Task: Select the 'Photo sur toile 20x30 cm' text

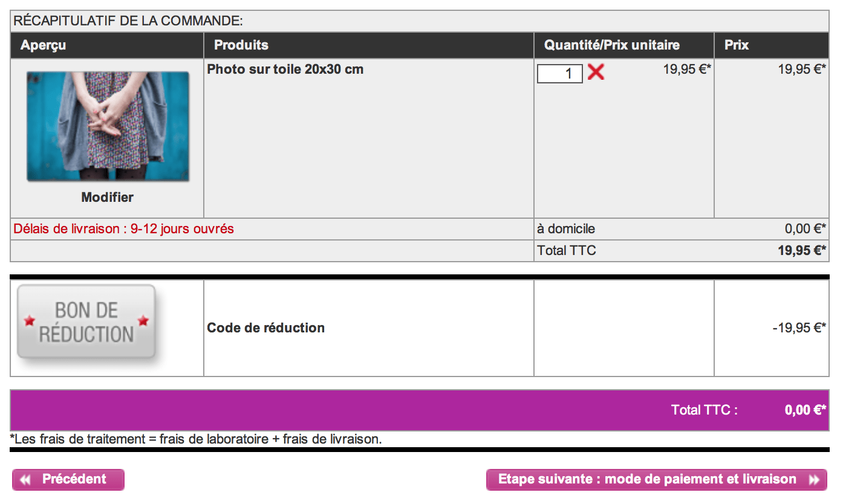Action: pyautogui.click(x=285, y=69)
